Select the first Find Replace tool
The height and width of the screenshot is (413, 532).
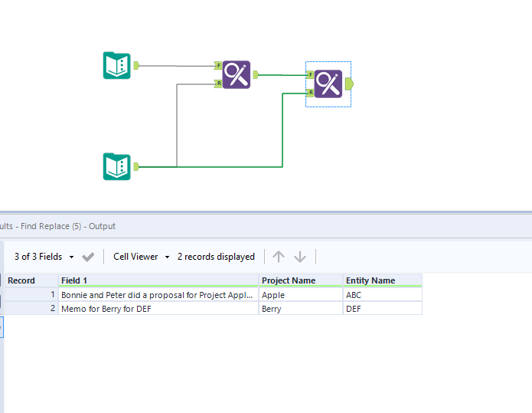pyautogui.click(x=237, y=75)
